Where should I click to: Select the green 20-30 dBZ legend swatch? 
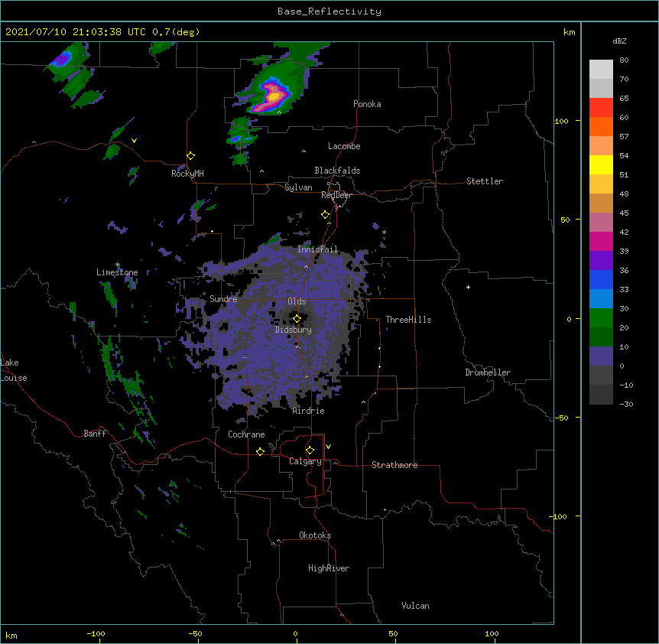click(x=601, y=318)
